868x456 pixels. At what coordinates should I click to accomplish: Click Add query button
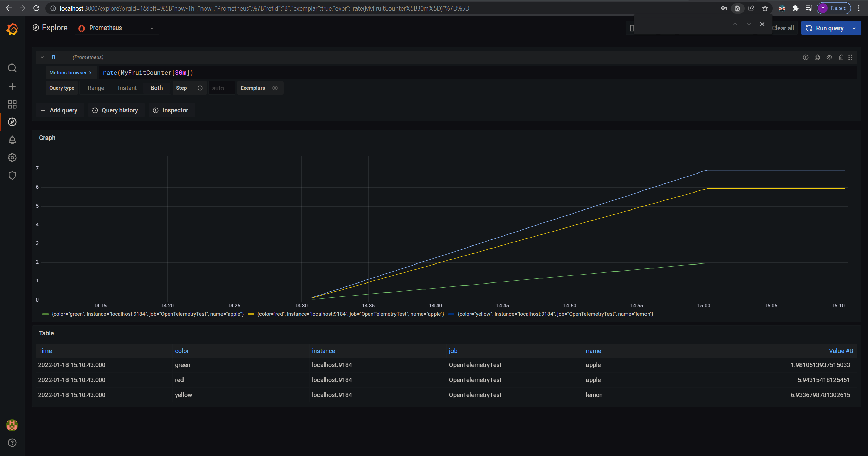point(59,110)
